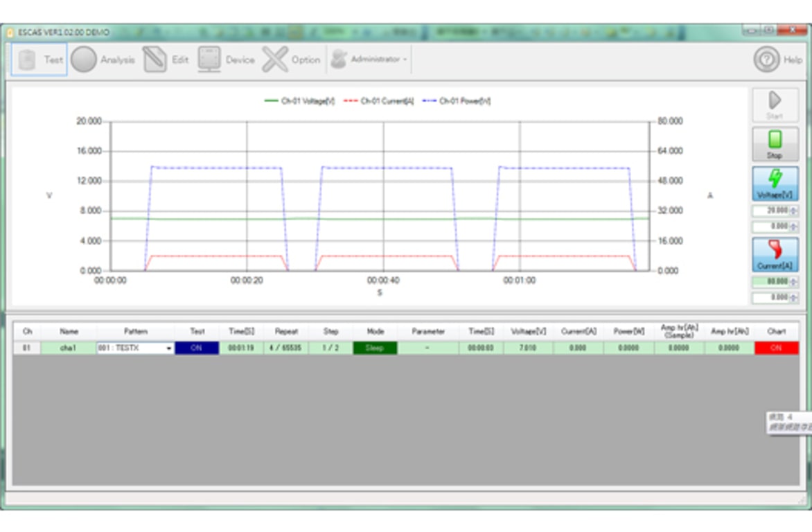Adjust voltage minimum 0.000 spinner arrows
812x532 pixels.
[x=793, y=227]
